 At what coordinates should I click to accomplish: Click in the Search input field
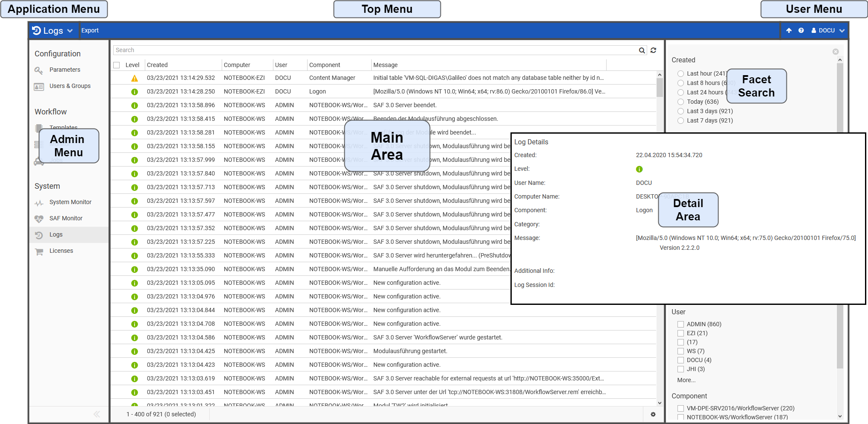coord(376,50)
